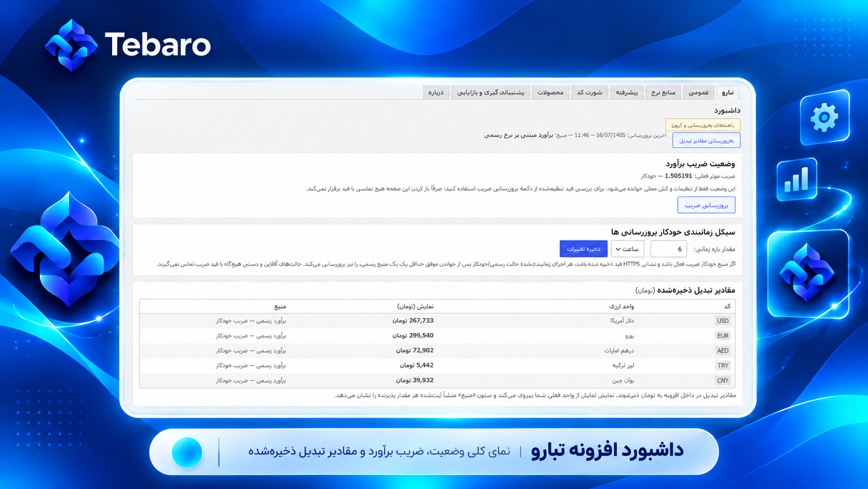
Task: Click the بروزرسانی ضریب button
Action: point(707,205)
